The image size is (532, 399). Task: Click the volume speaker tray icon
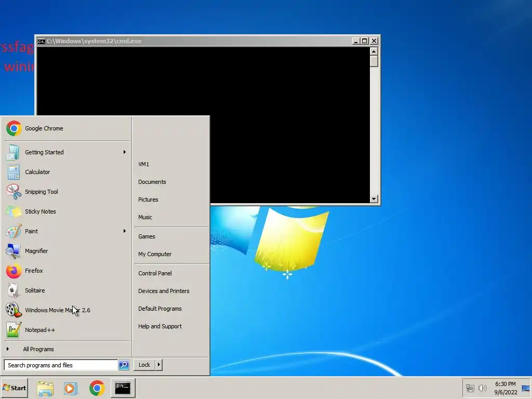[x=482, y=388]
